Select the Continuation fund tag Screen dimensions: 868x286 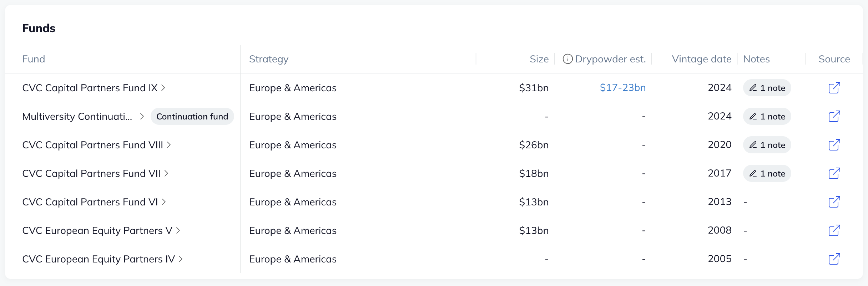[x=192, y=116]
